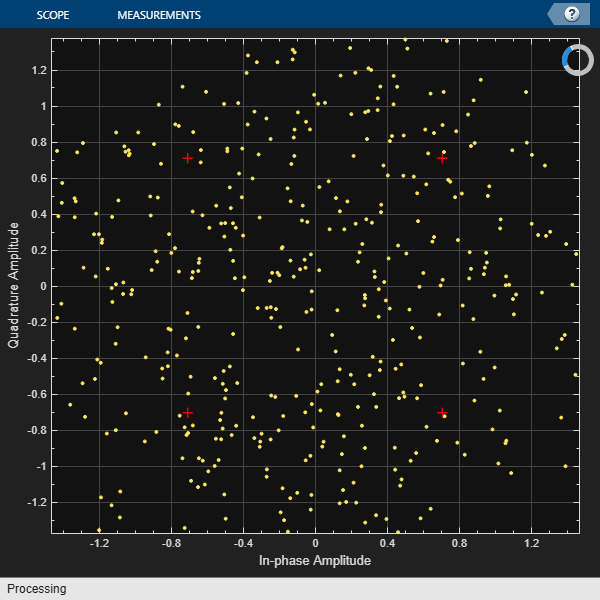Select the 0.4 tick on In-phase axis
The width and height of the screenshot is (600, 600).
tap(388, 543)
